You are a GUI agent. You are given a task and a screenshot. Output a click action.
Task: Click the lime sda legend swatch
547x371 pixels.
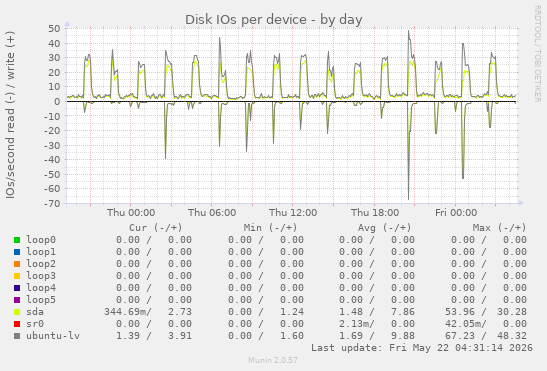[17, 312]
